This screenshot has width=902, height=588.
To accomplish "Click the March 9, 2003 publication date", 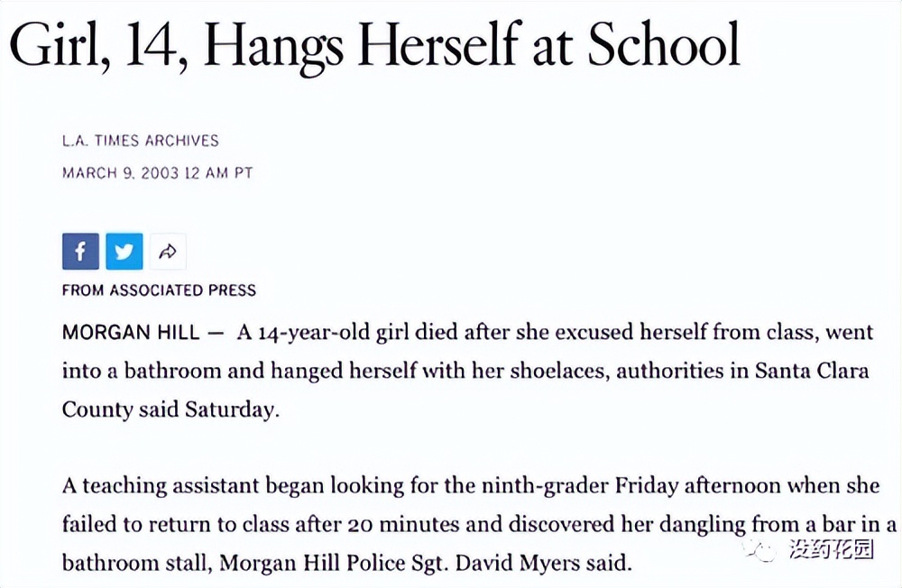I will coord(121,172).
